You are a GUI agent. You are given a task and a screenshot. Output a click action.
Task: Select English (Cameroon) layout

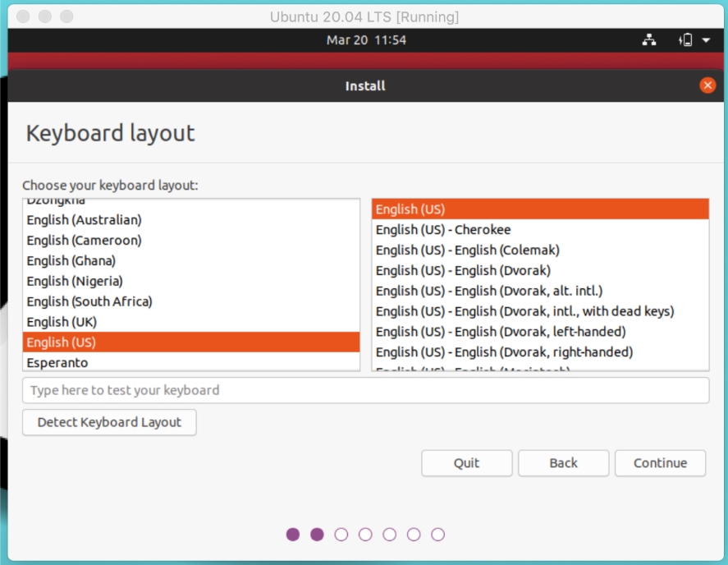click(191, 241)
